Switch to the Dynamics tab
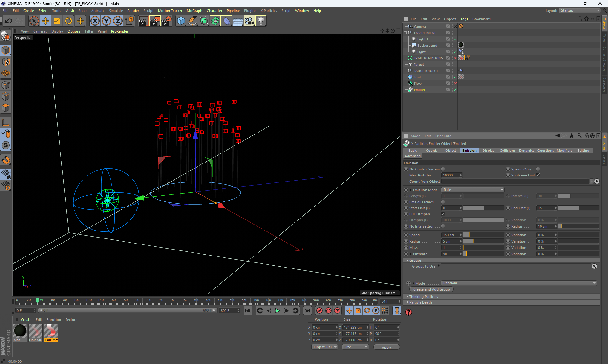Viewport: 608px width, 364px height. coord(526,151)
